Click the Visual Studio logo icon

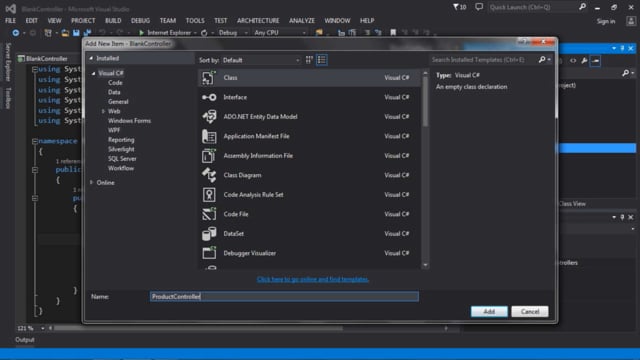pos(11,8)
